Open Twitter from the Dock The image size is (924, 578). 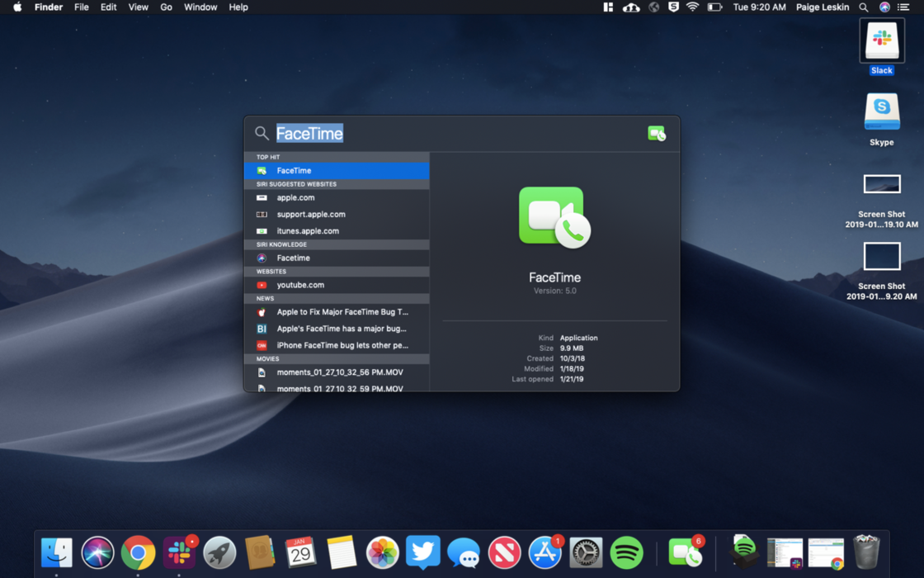tap(422, 552)
